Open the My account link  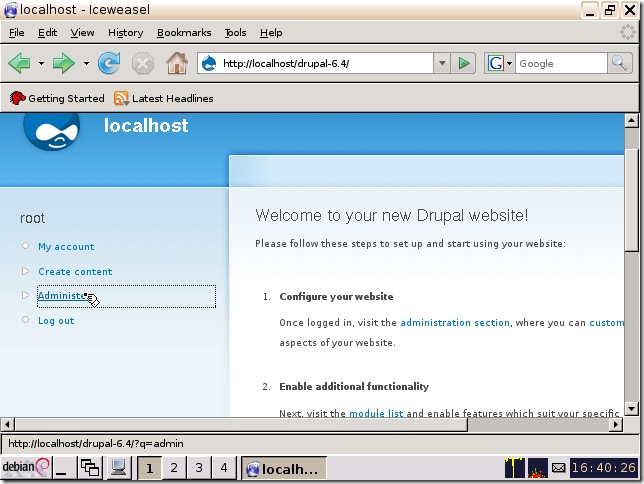tap(66, 247)
